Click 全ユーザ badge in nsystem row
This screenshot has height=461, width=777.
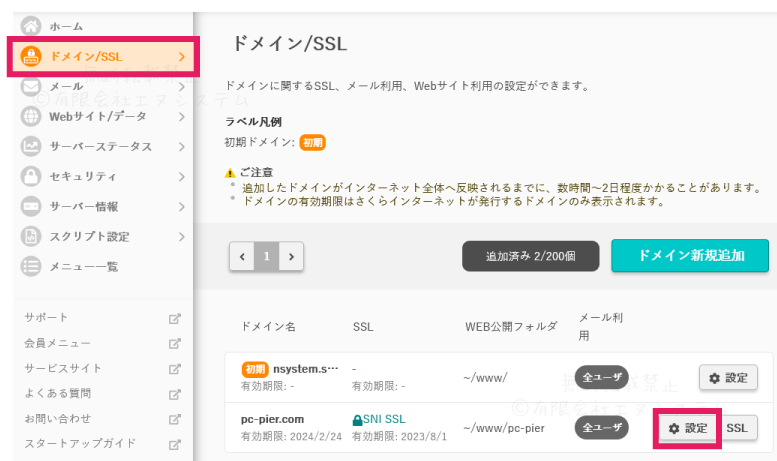click(602, 378)
